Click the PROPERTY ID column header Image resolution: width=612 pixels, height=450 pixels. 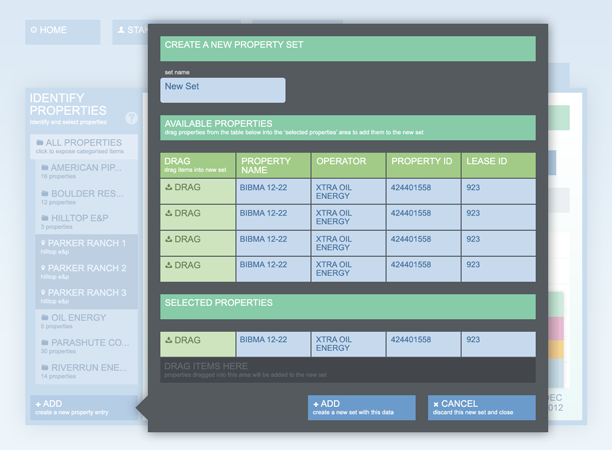click(x=423, y=165)
